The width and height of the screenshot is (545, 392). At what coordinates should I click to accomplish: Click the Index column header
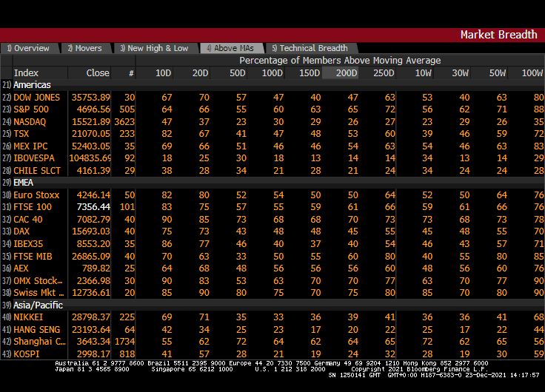pos(26,73)
